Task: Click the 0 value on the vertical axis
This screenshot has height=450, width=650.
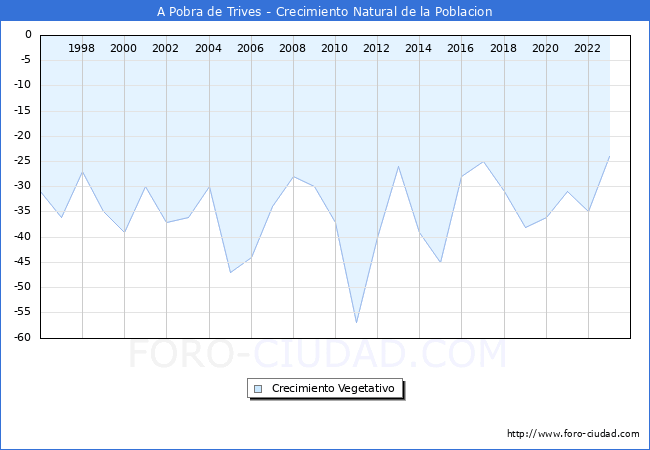Action: [x=29, y=35]
